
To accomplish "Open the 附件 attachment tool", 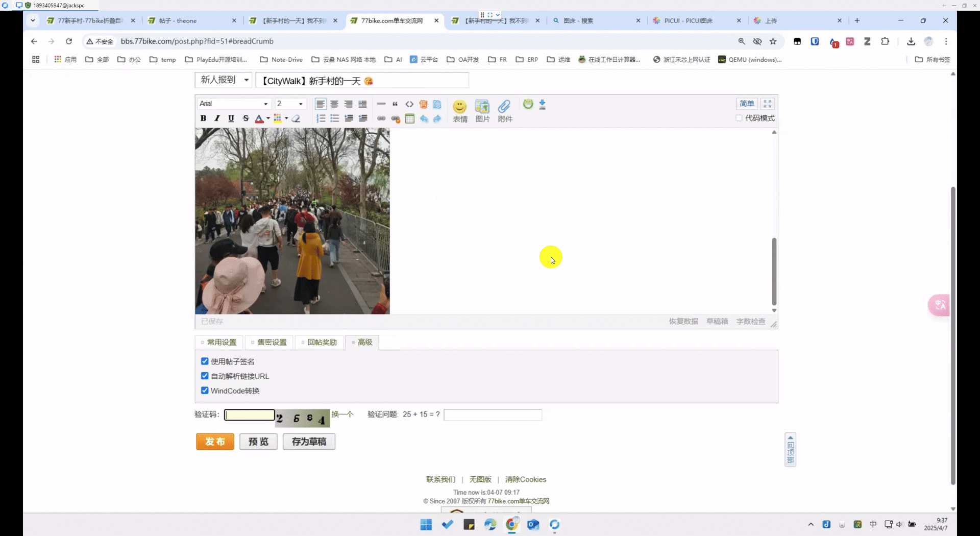I will pyautogui.click(x=505, y=111).
